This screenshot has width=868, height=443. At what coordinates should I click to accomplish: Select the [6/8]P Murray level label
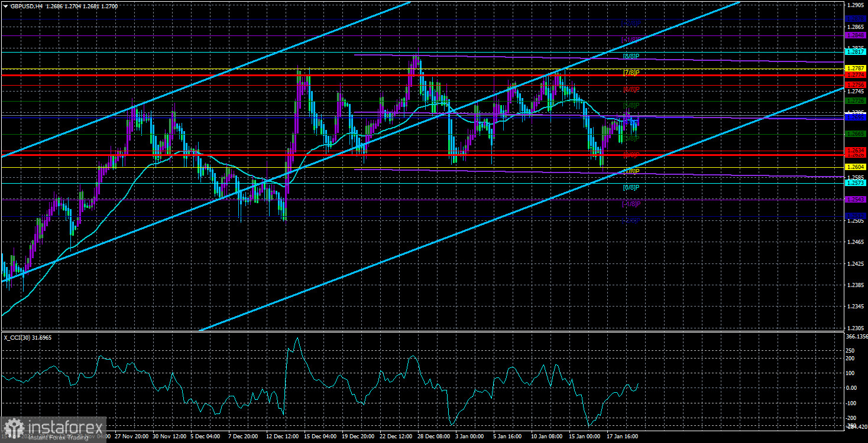[x=631, y=89]
